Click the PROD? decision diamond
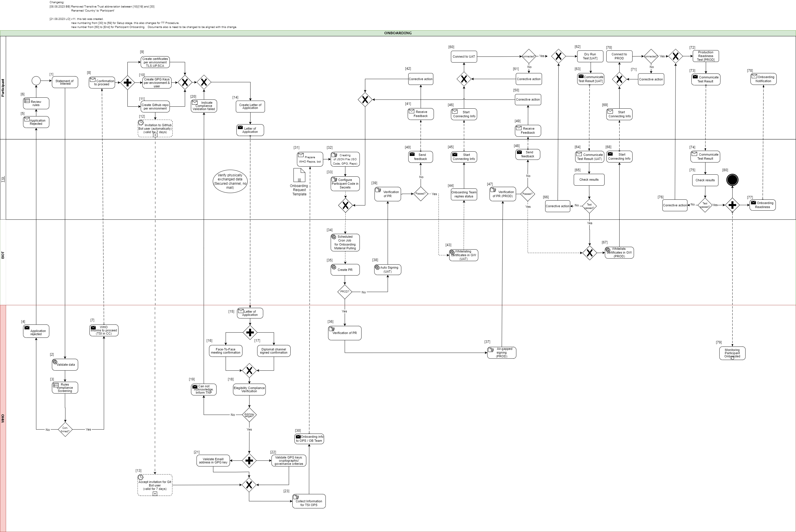Viewport: 796px width, 532px height. pos(345,291)
